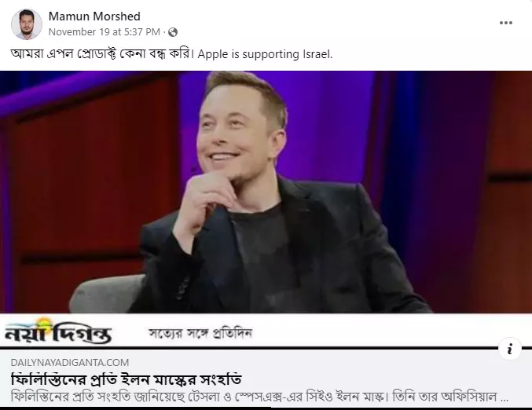Image resolution: width=532 pixels, height=410 pixels.
Task: Click the round info icon on link preview
Action: point(510,348)
